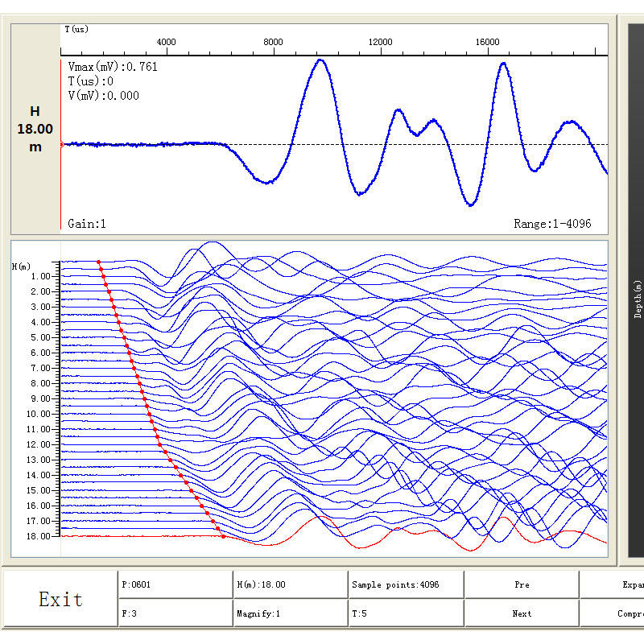The width and height of the screenshot is (644, 644).
Task: Click the T:5 field
Action: click(407, 613)
